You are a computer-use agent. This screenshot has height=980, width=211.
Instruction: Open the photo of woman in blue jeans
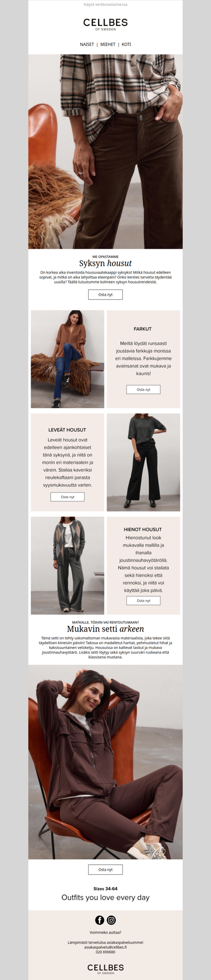(68, 359)
